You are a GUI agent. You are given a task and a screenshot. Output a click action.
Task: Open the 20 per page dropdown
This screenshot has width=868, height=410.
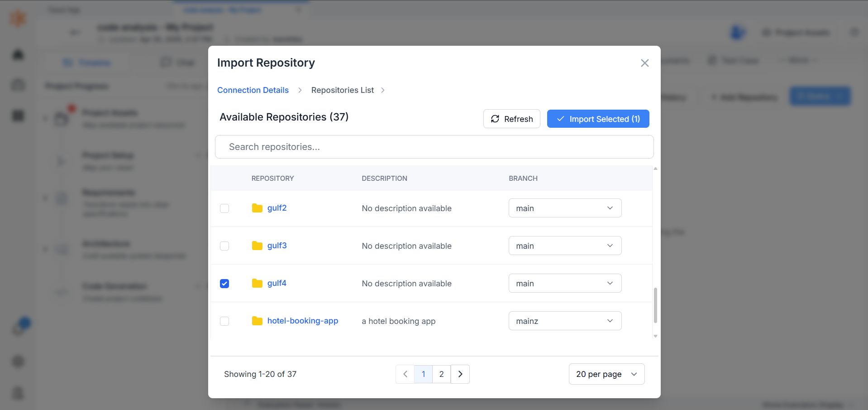pyautogui.click(x=606, y=374)
